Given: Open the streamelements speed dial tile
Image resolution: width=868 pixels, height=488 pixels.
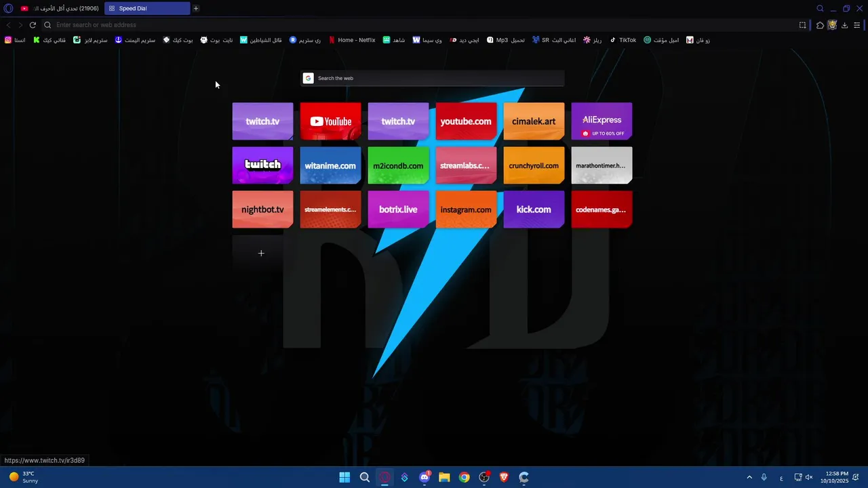Looking at the screenshot, I should point(330,209).
